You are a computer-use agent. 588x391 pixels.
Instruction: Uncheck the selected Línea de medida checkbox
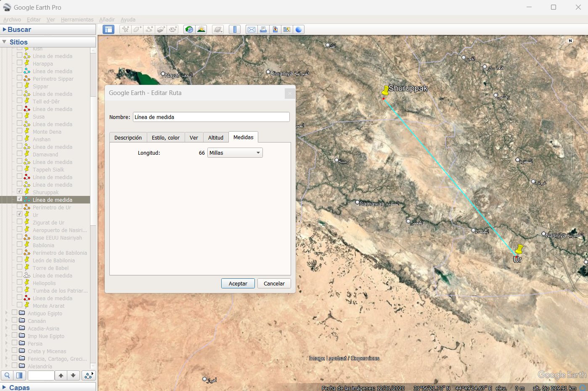(19, 199)
